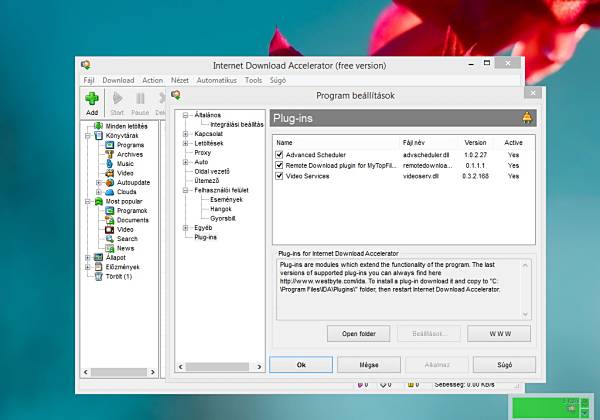600x420 pixels.
Task: Click the Video icon under Most popular
Action: 109,230
